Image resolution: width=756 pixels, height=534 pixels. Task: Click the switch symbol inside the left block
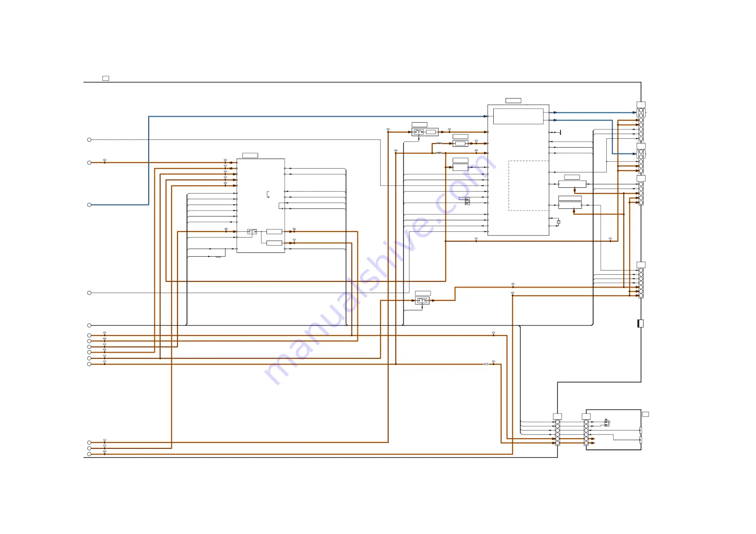pyautogui.click(x=252, y=232)
